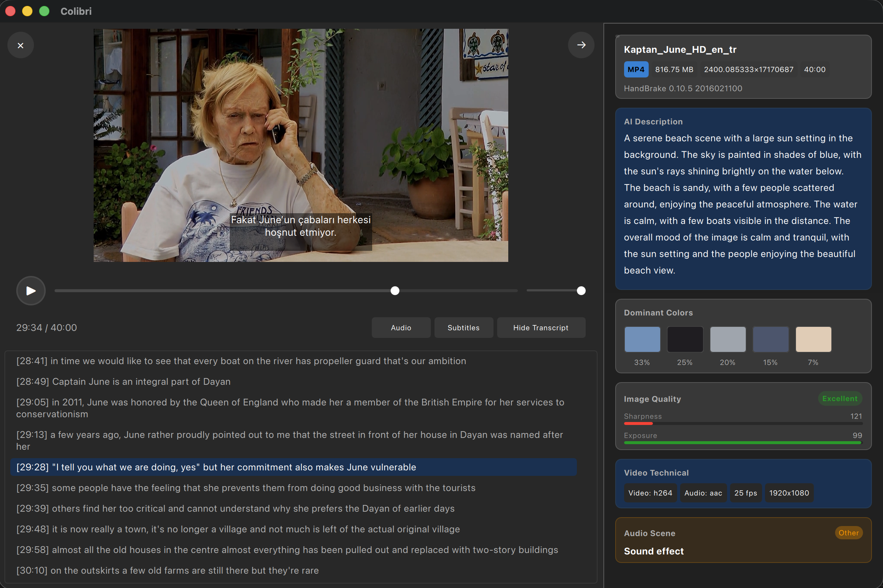Select the transcript line at 29:28
The image size is (883, 588).
click(x=216, y=467)
